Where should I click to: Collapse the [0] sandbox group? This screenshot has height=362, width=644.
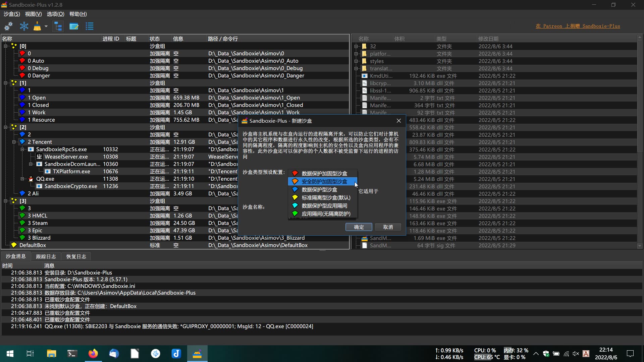[5, 46]
